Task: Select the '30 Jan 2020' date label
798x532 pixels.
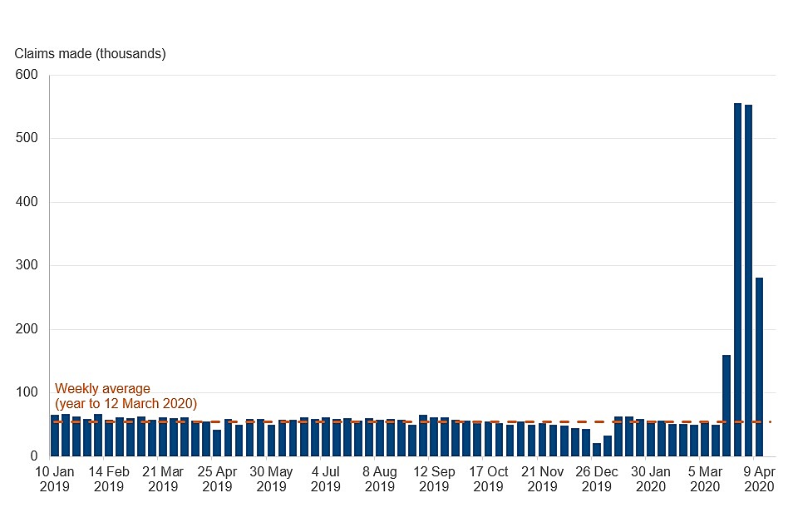Action: tap(651, 479)
